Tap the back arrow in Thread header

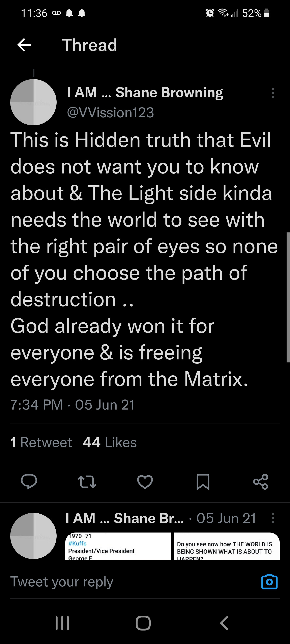[x=24, y=45]
